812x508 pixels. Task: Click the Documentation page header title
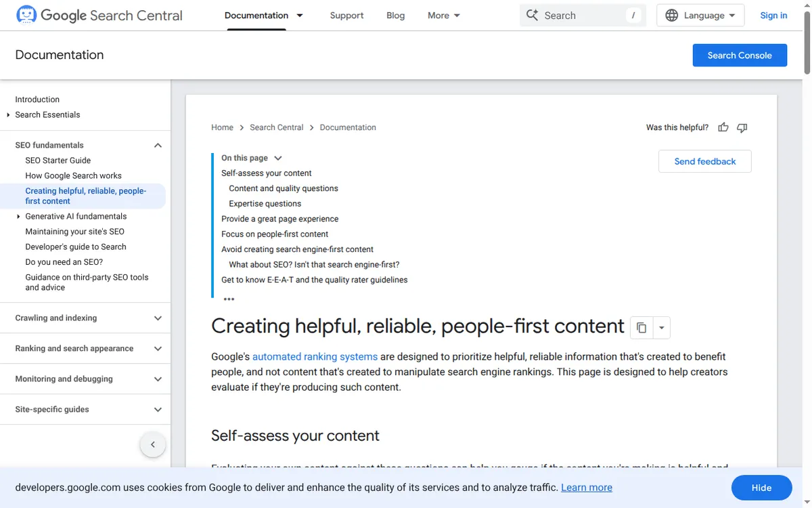60,55
